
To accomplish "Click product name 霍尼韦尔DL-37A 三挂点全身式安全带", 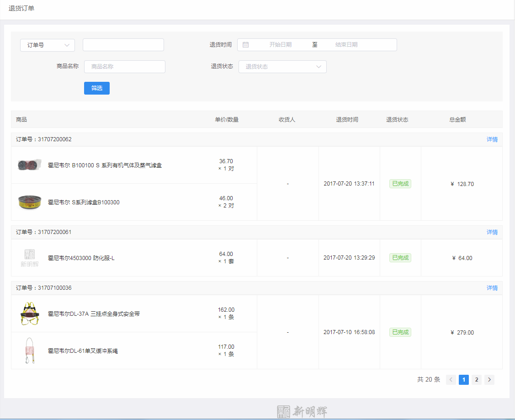I will click(94, 314).
